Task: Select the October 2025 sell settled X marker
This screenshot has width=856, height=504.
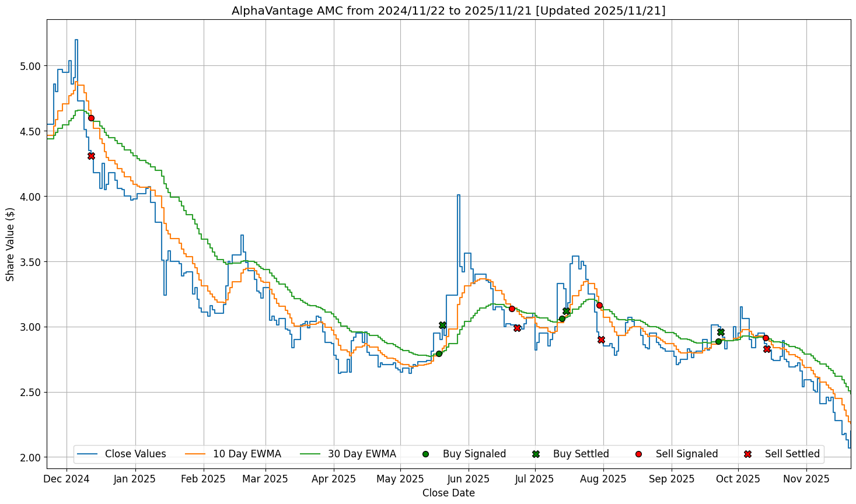Action: [767, 349]
